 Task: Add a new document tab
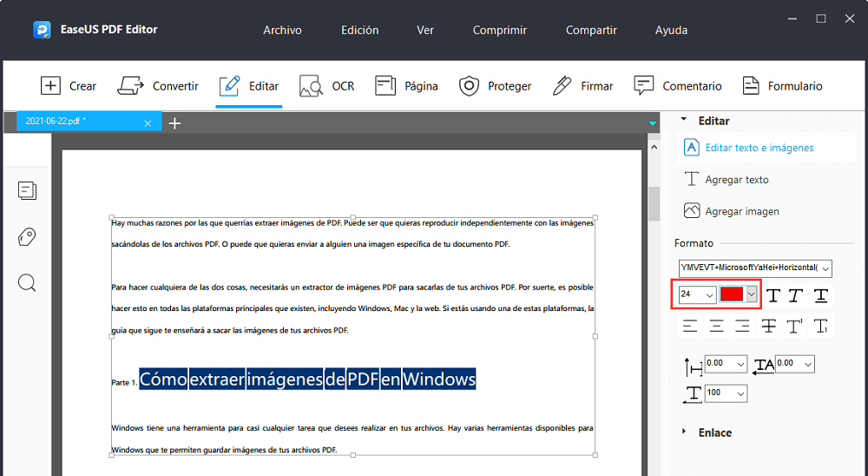click(x=175, y=123)
